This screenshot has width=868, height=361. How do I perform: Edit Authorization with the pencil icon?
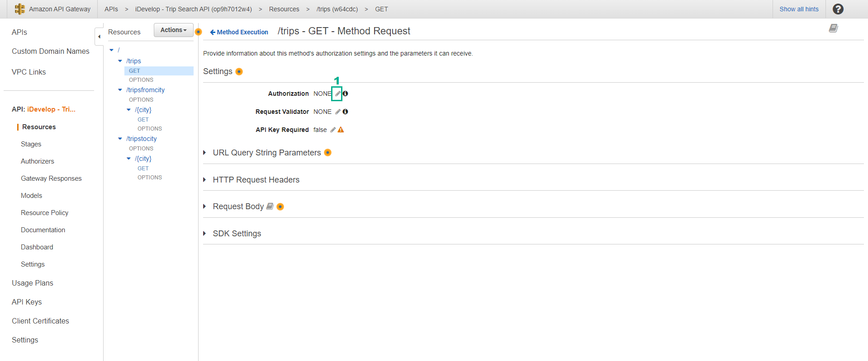[337, 94]
